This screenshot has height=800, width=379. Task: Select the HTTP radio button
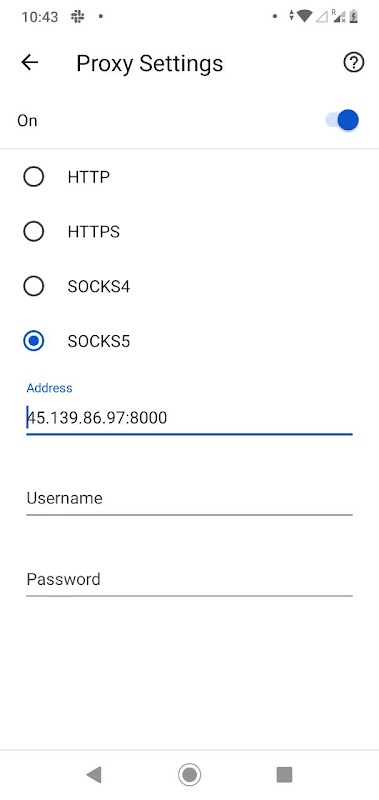click(x=34, y=177)
